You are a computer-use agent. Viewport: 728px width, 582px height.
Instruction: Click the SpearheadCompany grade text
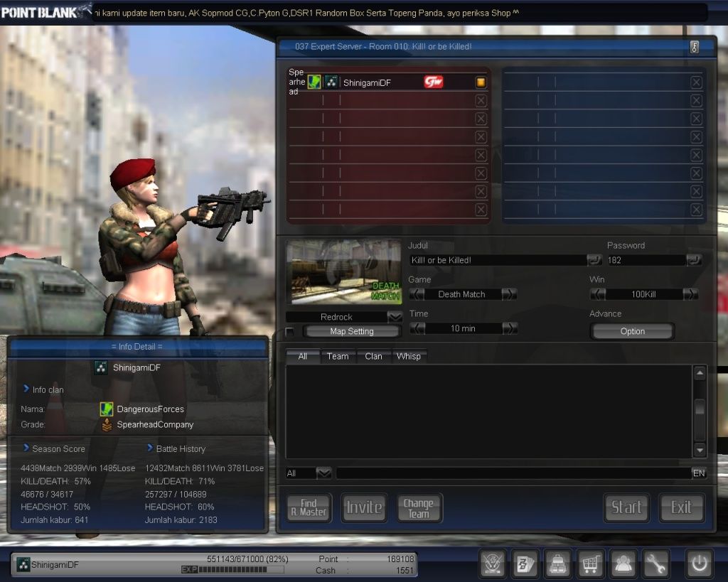point(155,425)
